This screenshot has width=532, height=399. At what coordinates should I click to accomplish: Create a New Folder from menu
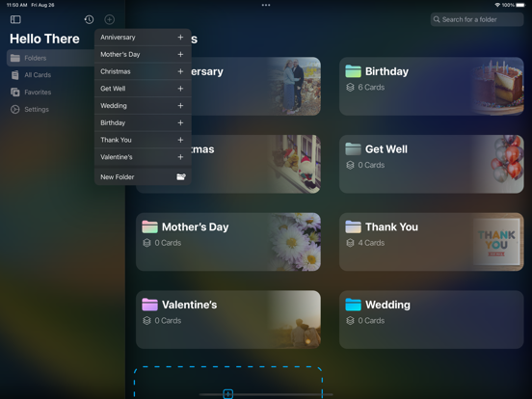143,176
